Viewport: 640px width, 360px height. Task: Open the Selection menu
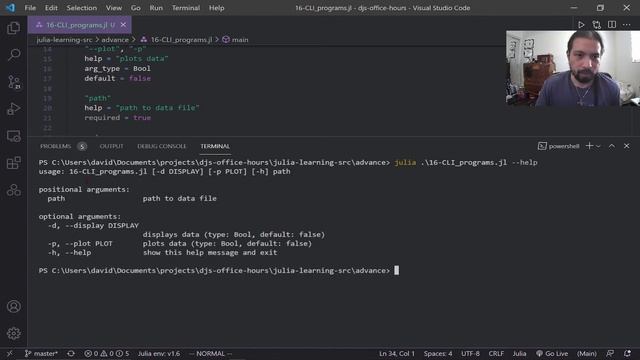click(82, 8)
